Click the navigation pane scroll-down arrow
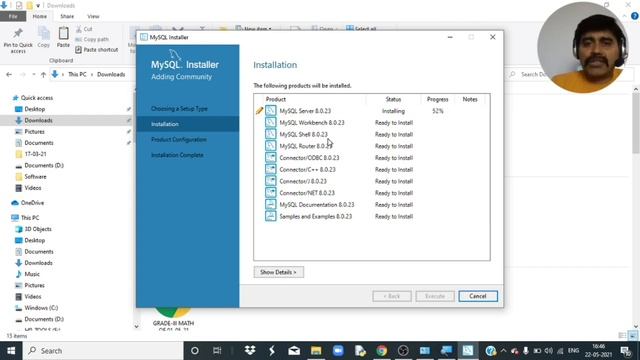This screenshot has height=360, width=640. (136, 326)
